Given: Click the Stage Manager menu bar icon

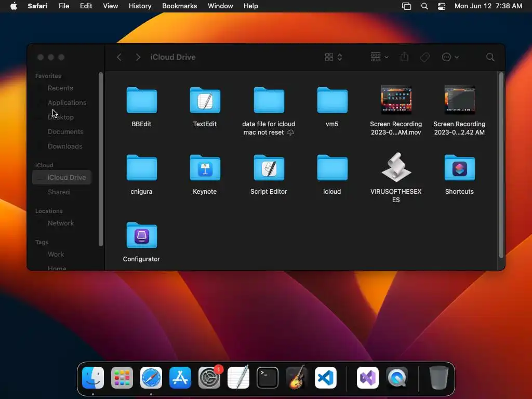Looking at the screenshot, I should point(406,6).
